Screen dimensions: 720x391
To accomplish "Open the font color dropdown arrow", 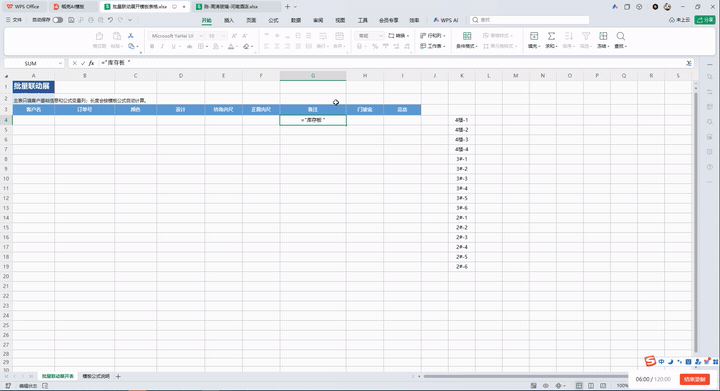I will point(237,47).
